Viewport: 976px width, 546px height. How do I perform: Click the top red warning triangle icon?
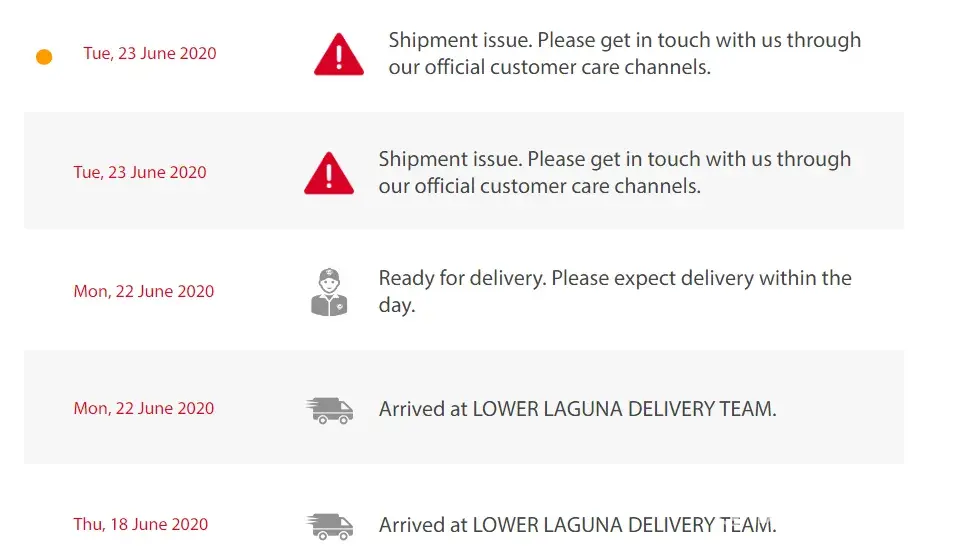pyautogui.click(x=339, y=55)
